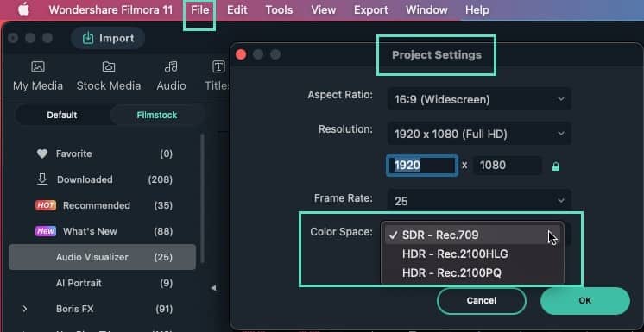Open the Wondershare Filmora 11 app menu

coord(110,9)
